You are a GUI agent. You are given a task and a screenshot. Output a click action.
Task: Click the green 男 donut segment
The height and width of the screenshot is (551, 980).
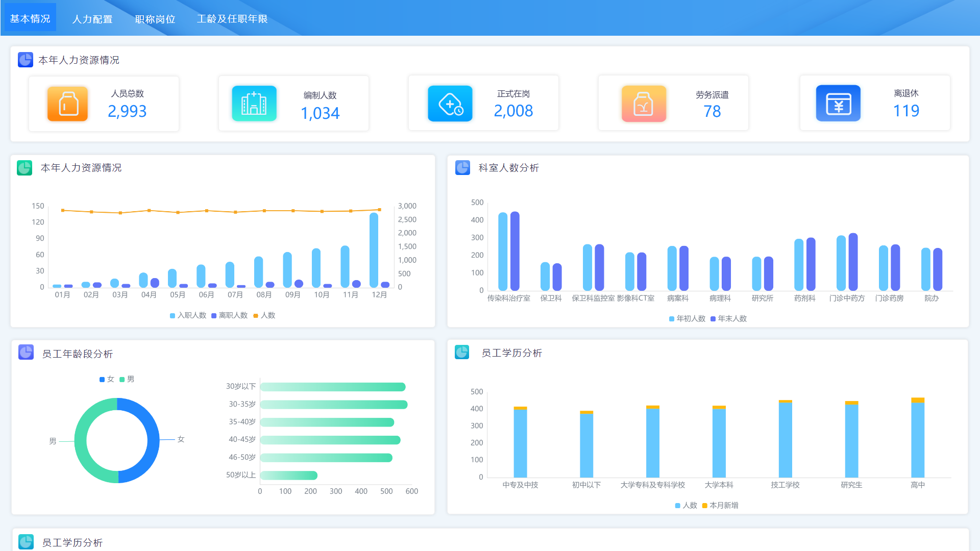[x=82, y=441]
